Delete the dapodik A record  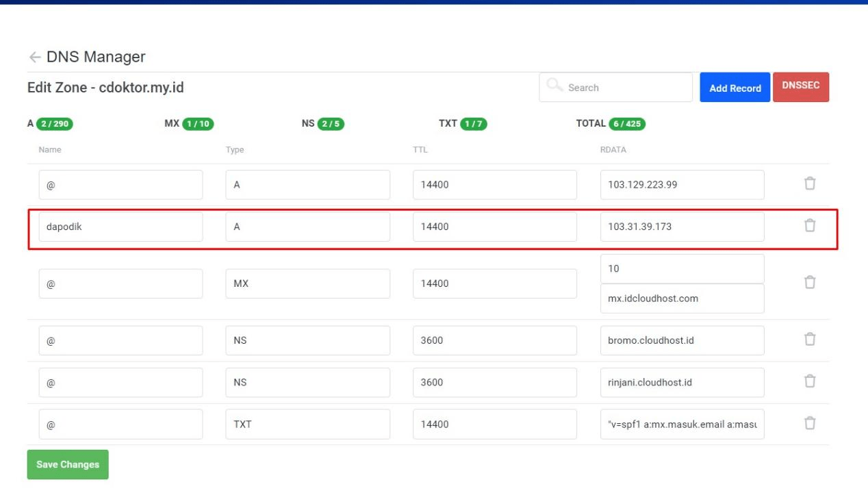coord(810,225)
